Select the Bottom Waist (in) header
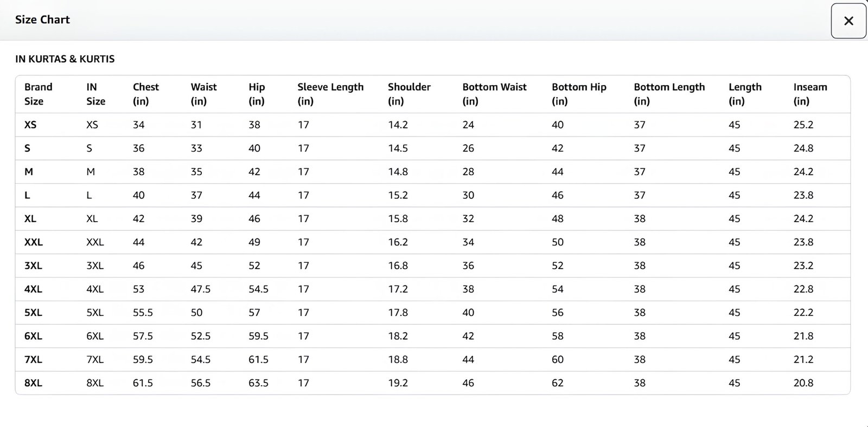Viewport: 868px width, 427px height. click(x=494, y=94)
